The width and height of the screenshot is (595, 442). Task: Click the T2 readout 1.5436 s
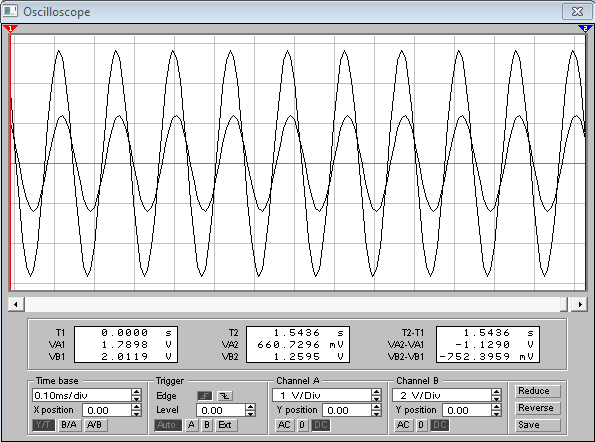point(309,333)
